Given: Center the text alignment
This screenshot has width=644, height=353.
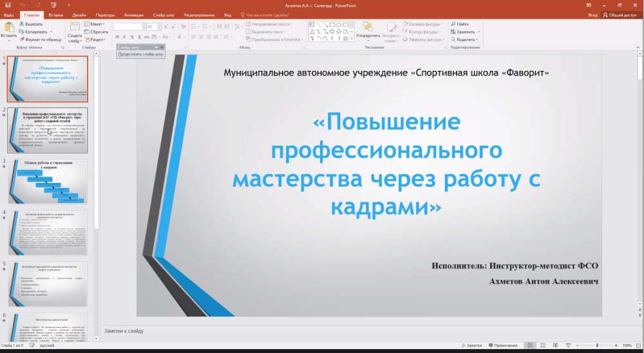Looking at the screenshot, I should coord(201,37).
